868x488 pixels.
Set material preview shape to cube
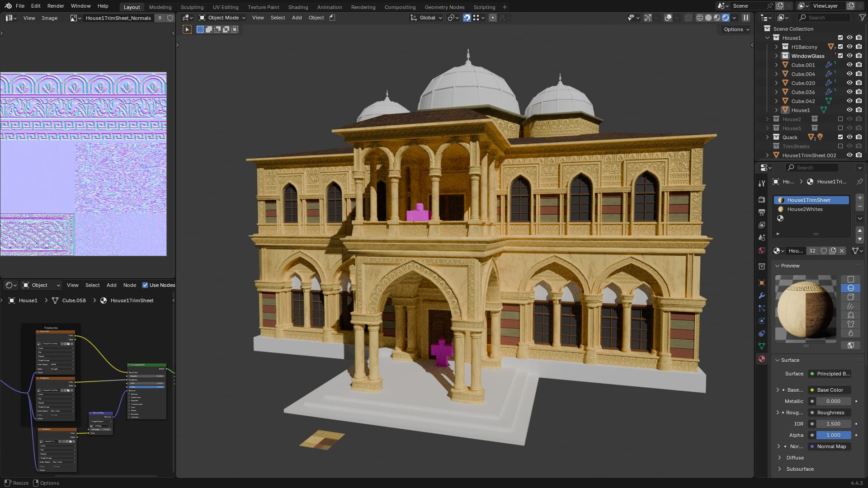(850, 297)
